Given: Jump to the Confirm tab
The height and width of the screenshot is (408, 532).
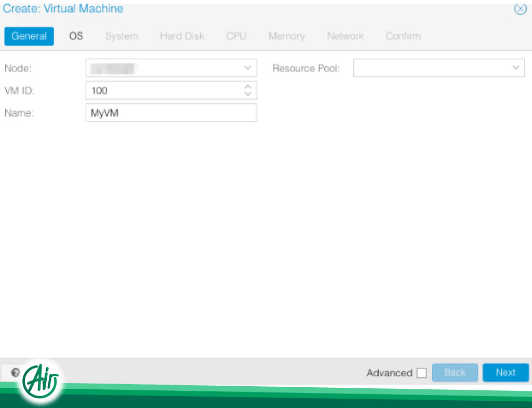Looking at the screenshot, I should [403, 36].
